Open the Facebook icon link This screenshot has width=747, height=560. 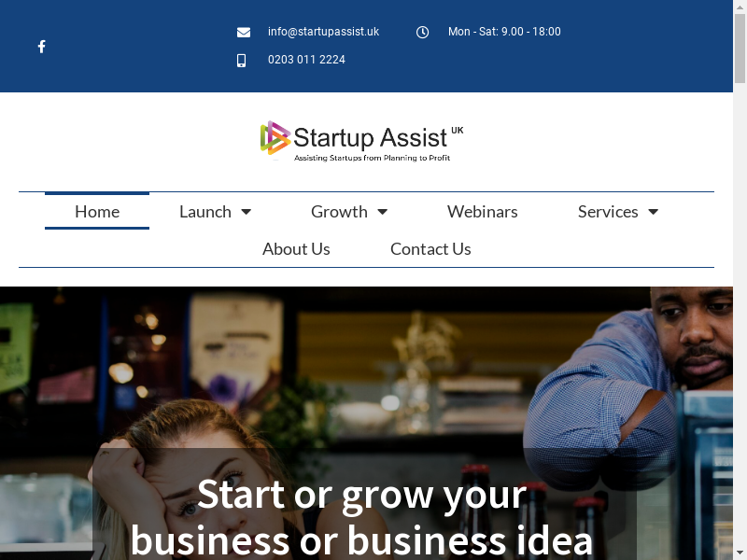42,46
